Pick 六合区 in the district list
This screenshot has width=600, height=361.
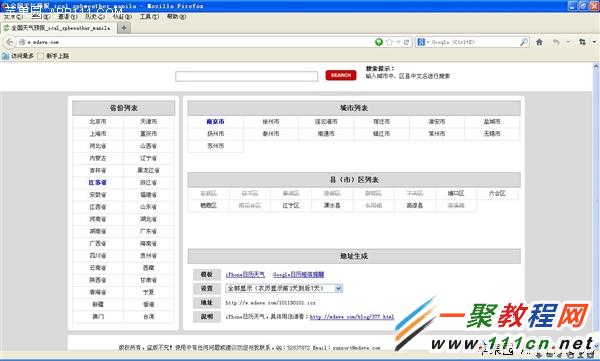[497, 193]
